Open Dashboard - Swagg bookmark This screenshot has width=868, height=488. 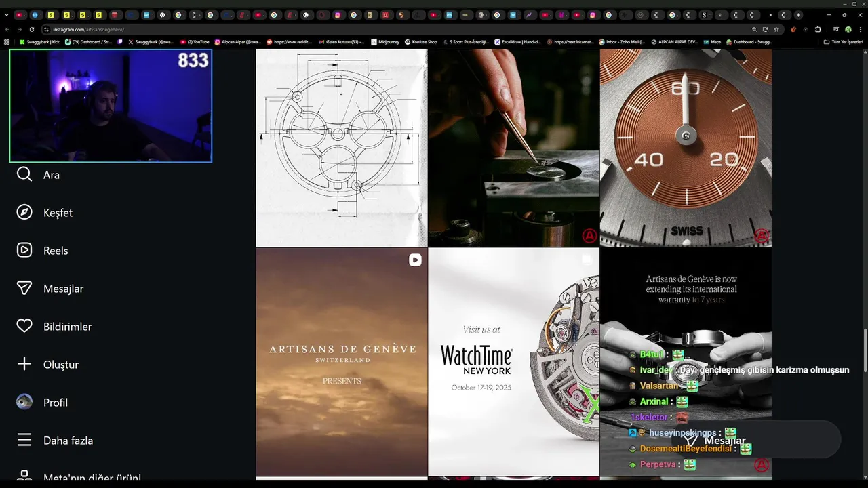coord(749,42)
